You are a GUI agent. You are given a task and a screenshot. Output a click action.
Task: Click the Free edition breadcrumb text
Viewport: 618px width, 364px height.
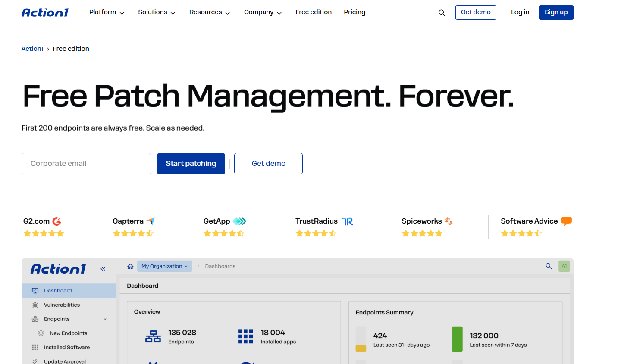pos(71,49)
